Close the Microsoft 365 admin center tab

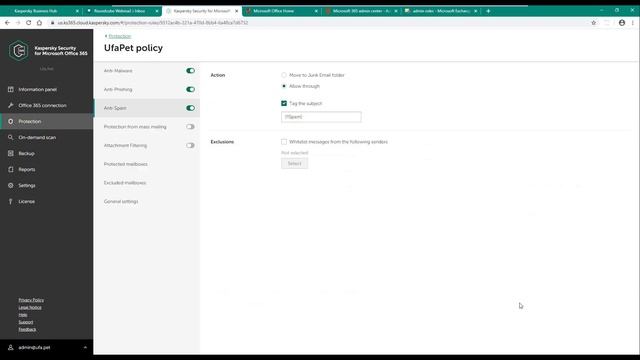(x=396, y=11)
